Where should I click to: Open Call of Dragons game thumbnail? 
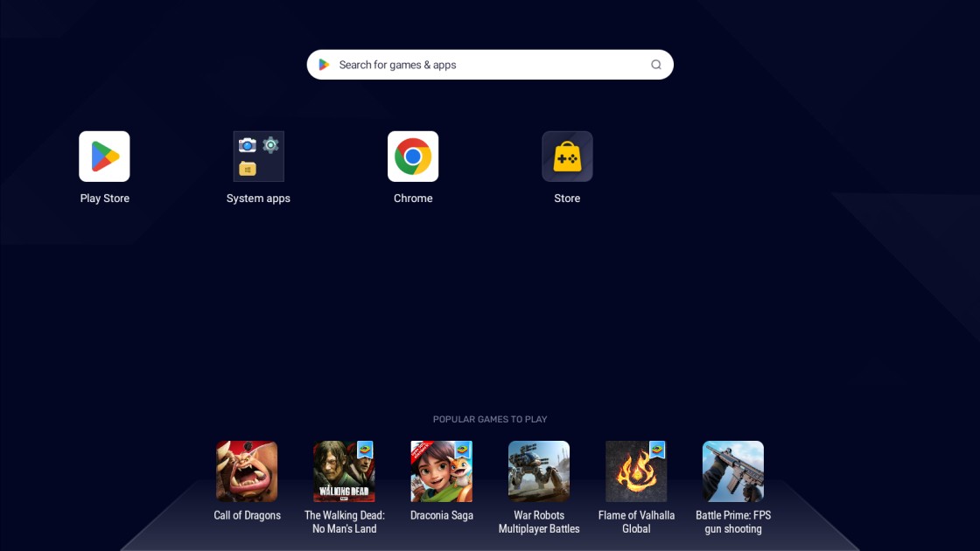(x=247, y=471)
